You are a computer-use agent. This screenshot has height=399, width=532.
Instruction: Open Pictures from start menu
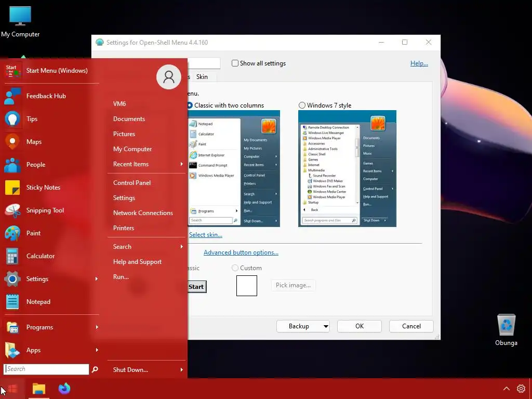(x=124, y=134)
